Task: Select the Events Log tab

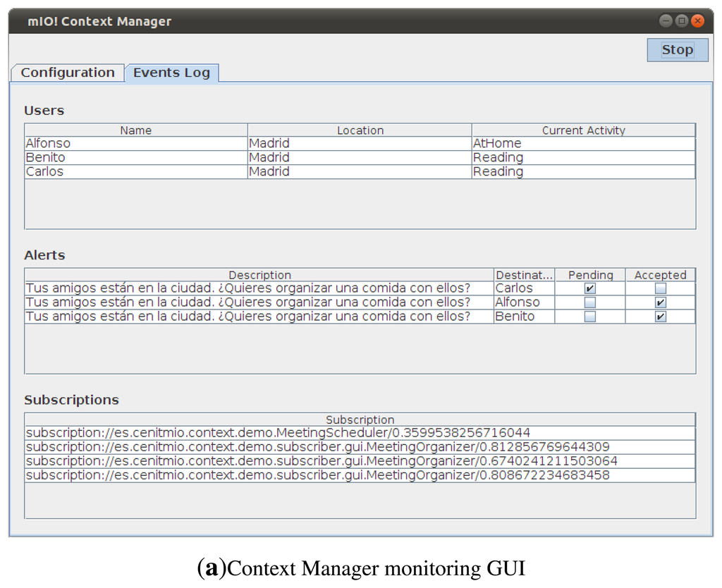Action: tap(171, 73)
